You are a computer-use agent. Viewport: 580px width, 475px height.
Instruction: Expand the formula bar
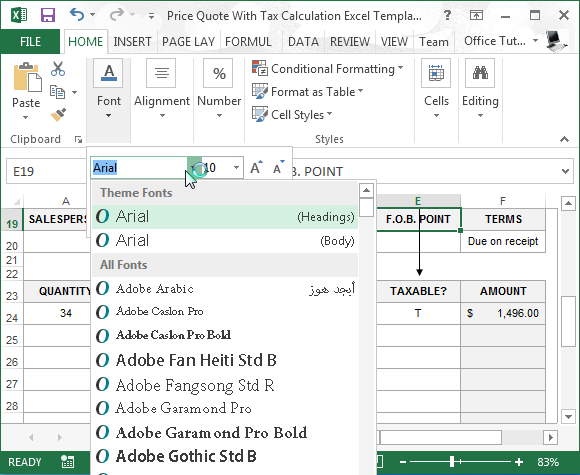(x=565, y=171)
